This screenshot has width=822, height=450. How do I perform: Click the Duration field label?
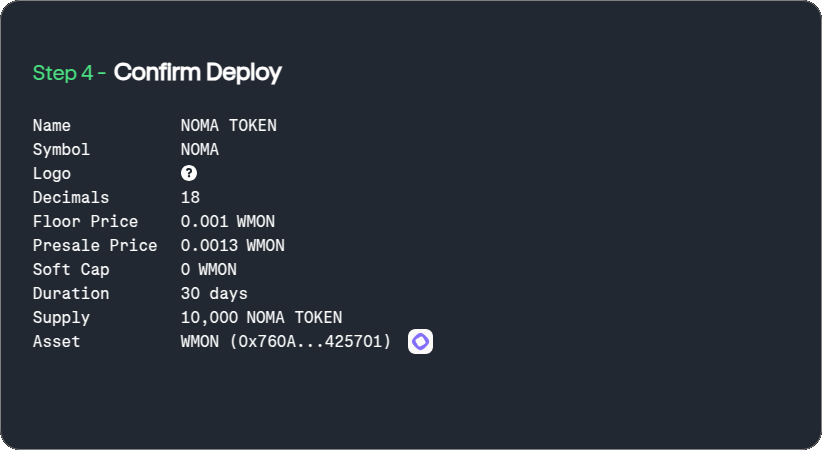[x=71, y=294]
